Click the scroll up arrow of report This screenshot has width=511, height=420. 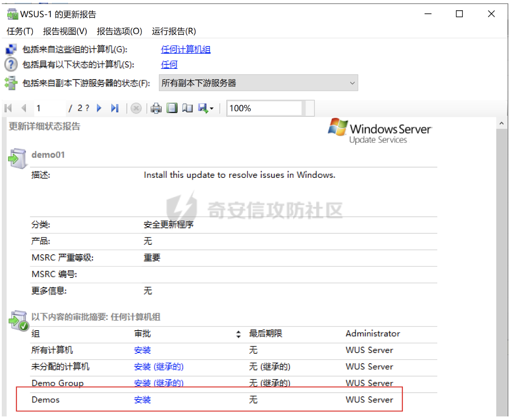coord(501,123)
